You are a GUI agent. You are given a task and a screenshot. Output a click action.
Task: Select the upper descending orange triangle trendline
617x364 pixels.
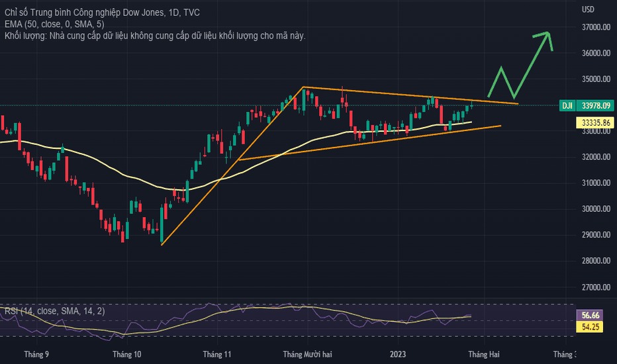coord(410,95)
